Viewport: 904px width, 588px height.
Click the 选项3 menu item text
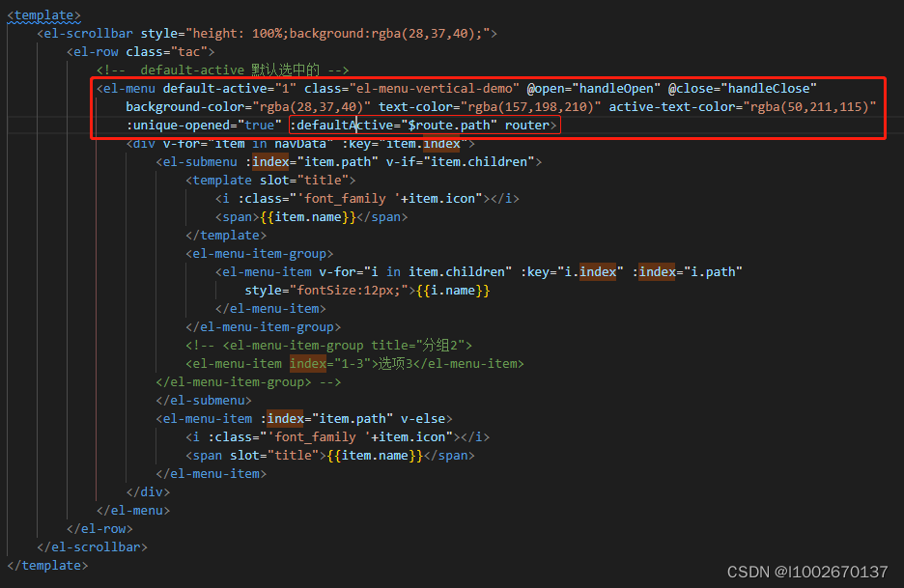(395, 363)
